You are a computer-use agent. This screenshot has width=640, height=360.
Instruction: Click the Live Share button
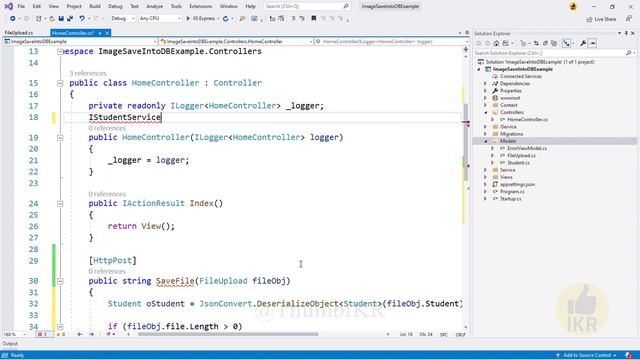(601, 19)
